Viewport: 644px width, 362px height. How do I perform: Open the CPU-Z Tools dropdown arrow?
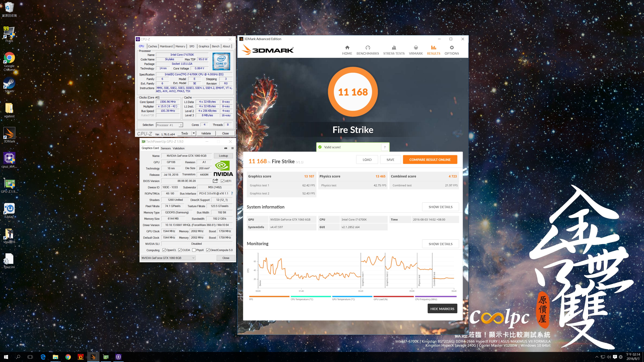[x=194, y=133]
